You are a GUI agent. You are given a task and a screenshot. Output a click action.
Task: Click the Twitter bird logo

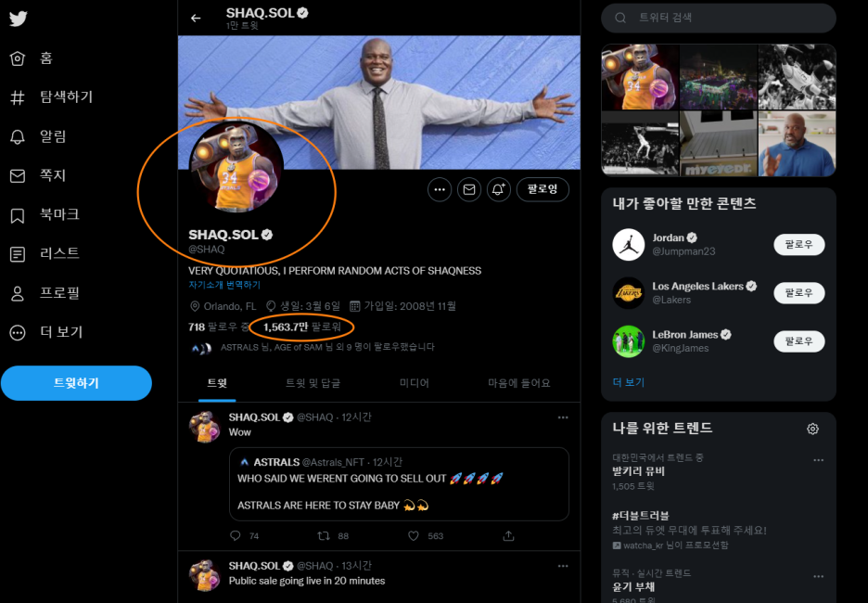tap(19, 19)
